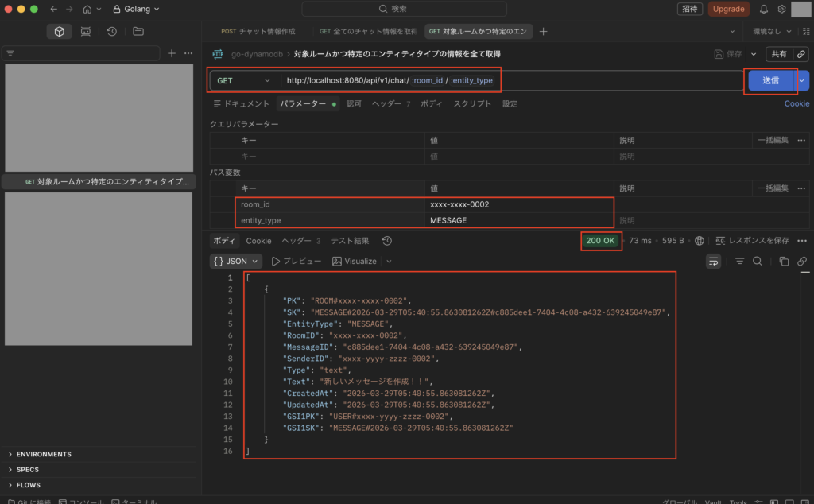
Task: Click the network globe icon beside 595 B
Action: (700, 241)
